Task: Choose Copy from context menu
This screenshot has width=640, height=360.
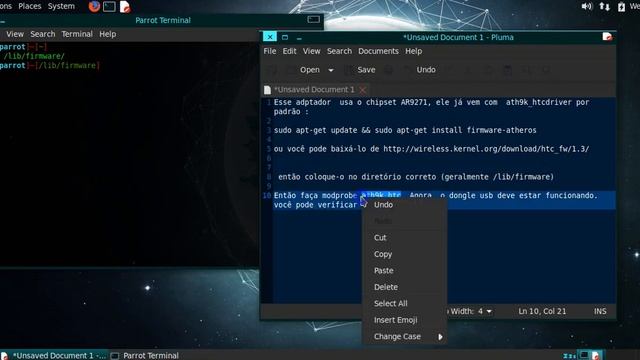Action: 404,254
